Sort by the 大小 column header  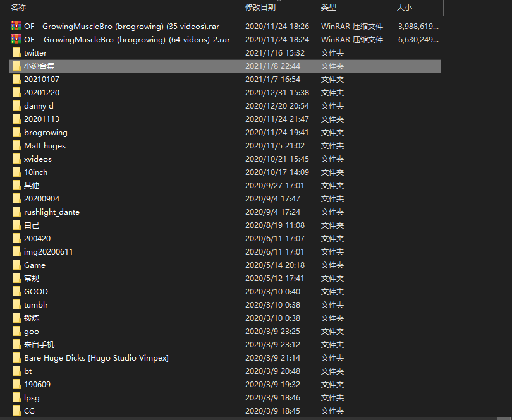(x=405, y=7)
